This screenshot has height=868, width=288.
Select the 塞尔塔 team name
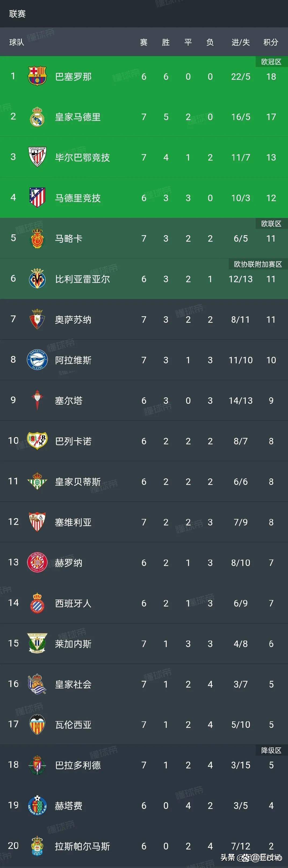(x=69, y=401)
